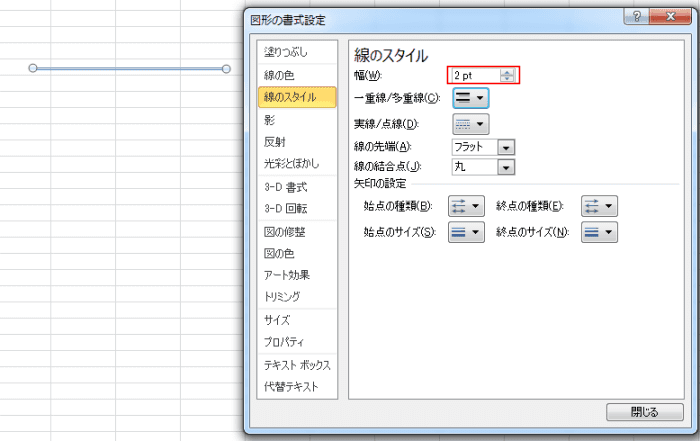The image size is (700, 441).
Task: Select 図の修整 category
Action: [x=297, y=232]
